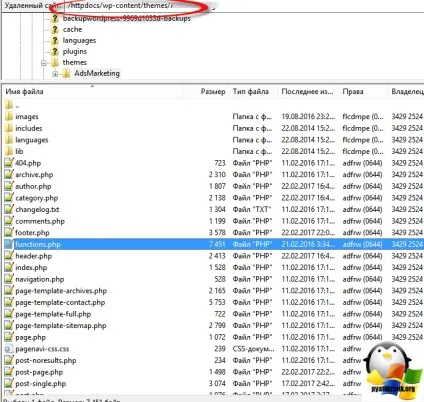Select the backupwordpress backups folder in tree
This screenshot has height=402, width=424.
point(127,18)
